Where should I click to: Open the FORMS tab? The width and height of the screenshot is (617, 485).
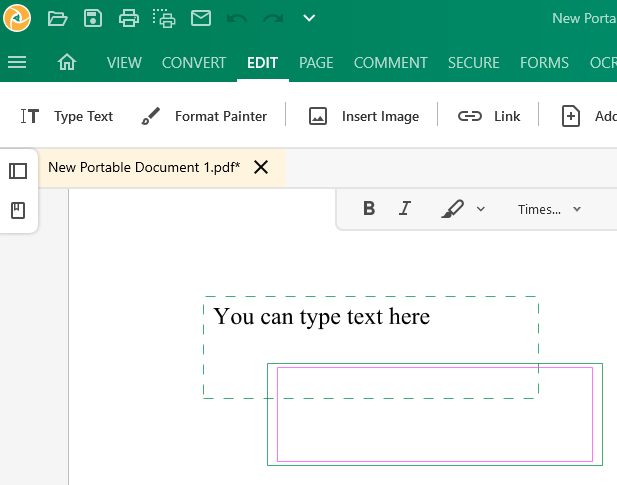[x=544, y=63]
